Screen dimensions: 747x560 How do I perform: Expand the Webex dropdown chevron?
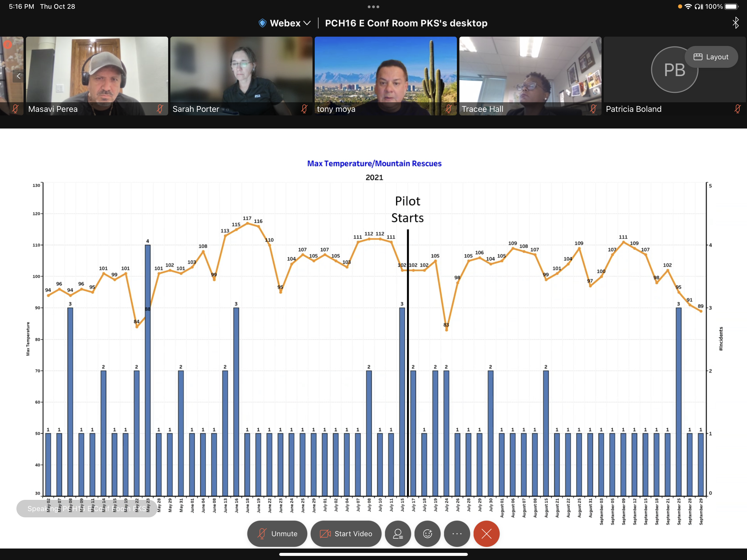click(307, 23)
